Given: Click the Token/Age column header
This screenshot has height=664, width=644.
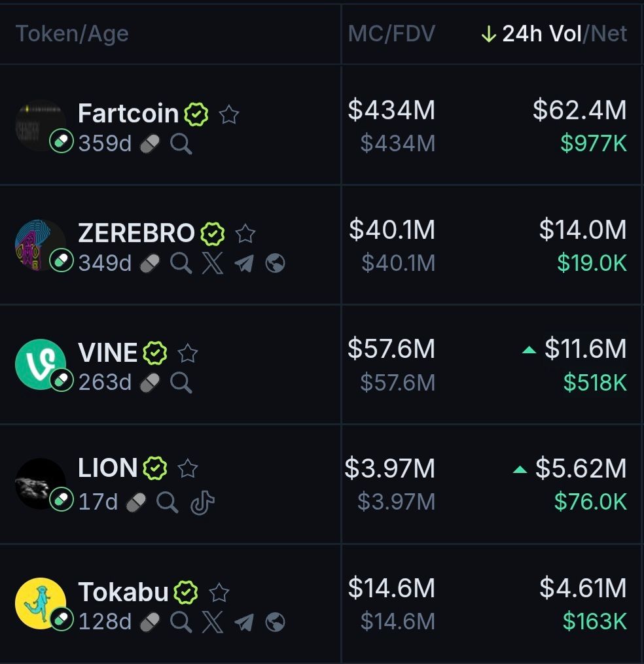Looking at the screenshot, I should (72, 34).
